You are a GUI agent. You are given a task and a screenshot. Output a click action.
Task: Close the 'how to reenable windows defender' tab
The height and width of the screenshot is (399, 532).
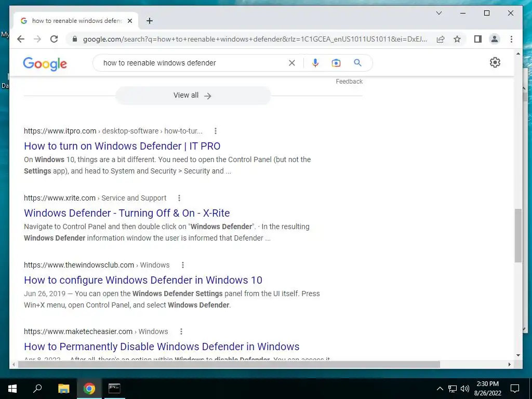[x=129, y=21]
